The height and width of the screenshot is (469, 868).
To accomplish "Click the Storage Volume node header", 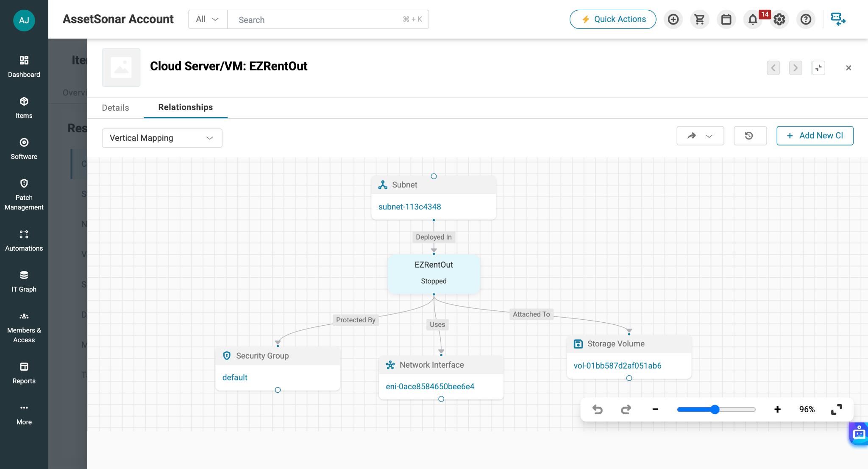I will tap(629, 344).
